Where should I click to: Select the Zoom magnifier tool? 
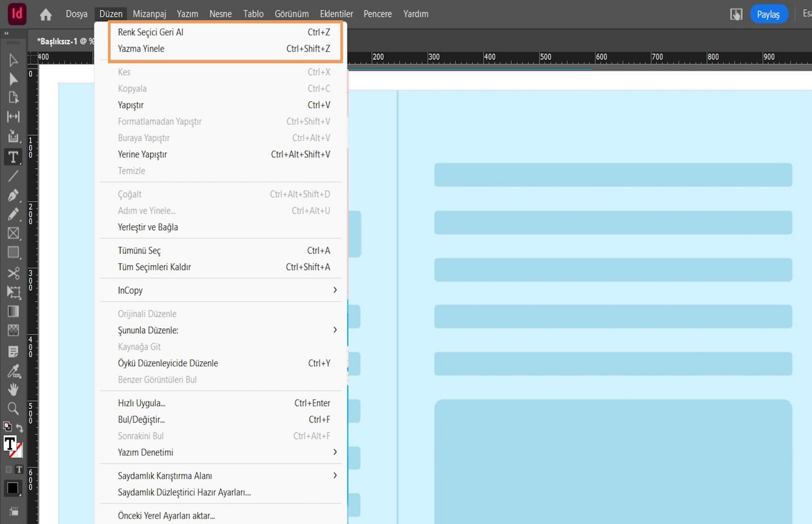click(13, 408)
